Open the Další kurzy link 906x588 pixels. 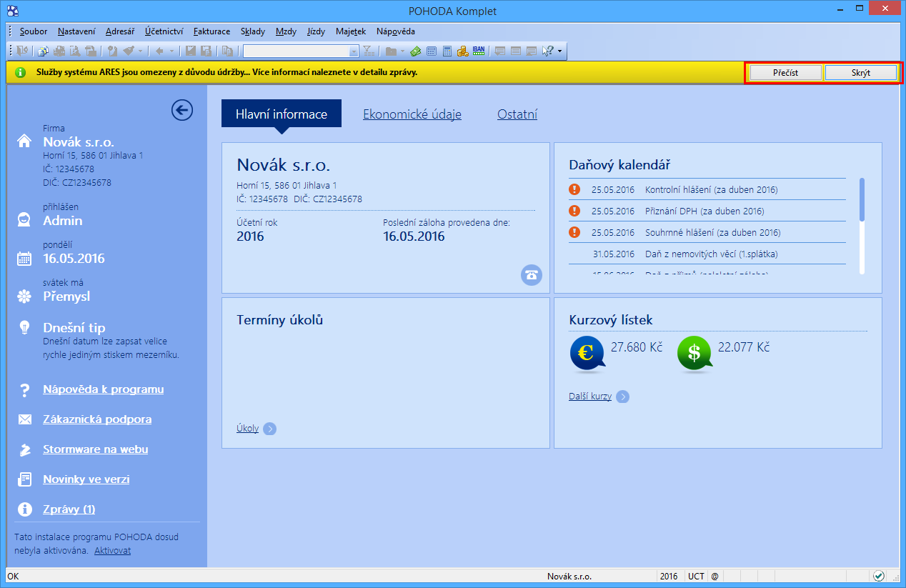tap(590, 397)
